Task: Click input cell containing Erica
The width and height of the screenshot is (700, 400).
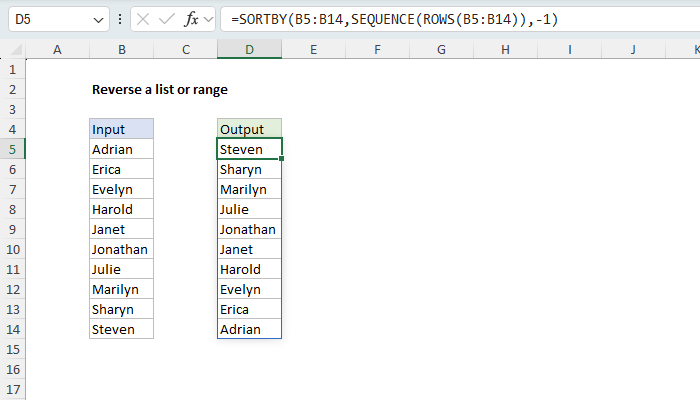Action: 121,169
